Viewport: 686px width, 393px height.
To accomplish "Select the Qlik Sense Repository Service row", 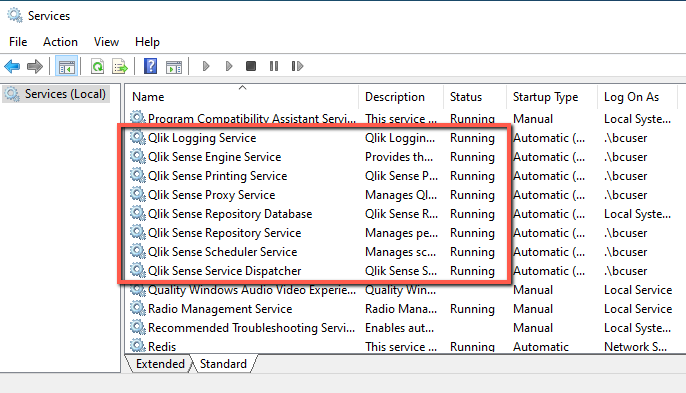I will tap(405, 233).
